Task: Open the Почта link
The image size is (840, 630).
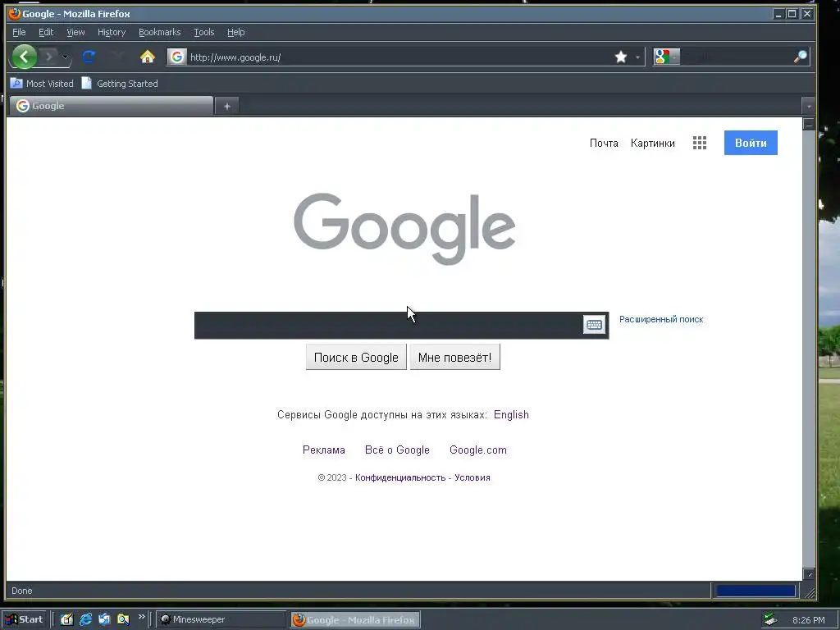Action: [604, 143]
